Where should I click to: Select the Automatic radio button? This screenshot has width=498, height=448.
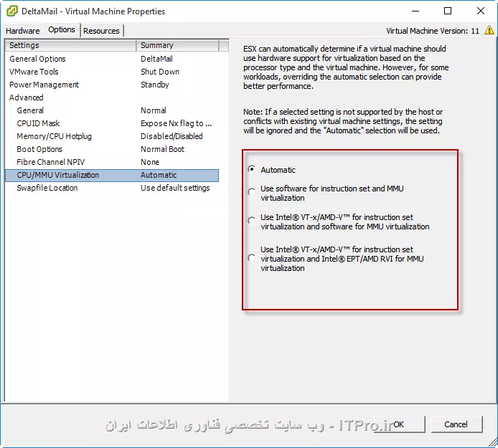point(252,169)
